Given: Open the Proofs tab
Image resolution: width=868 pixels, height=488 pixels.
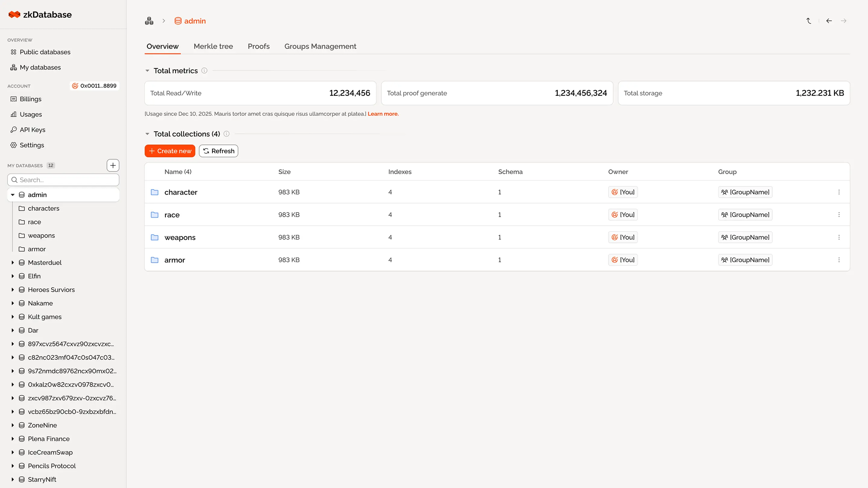Looking at the screenshot, I should point(259,46).
